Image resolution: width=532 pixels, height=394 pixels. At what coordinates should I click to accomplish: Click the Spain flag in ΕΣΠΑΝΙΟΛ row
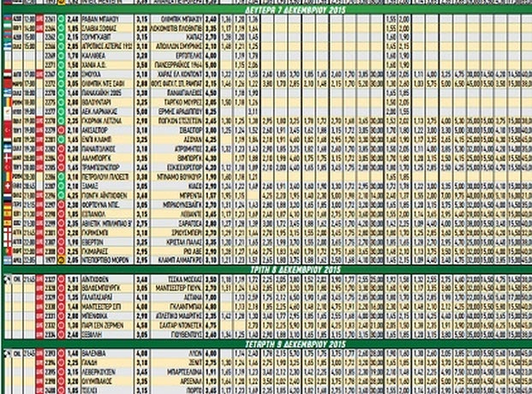pos(7,214)
